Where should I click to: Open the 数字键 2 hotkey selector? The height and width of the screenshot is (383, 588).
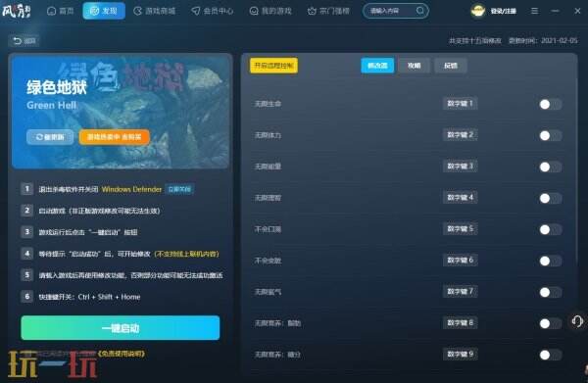pyautogui.click(x=461, y=135)
